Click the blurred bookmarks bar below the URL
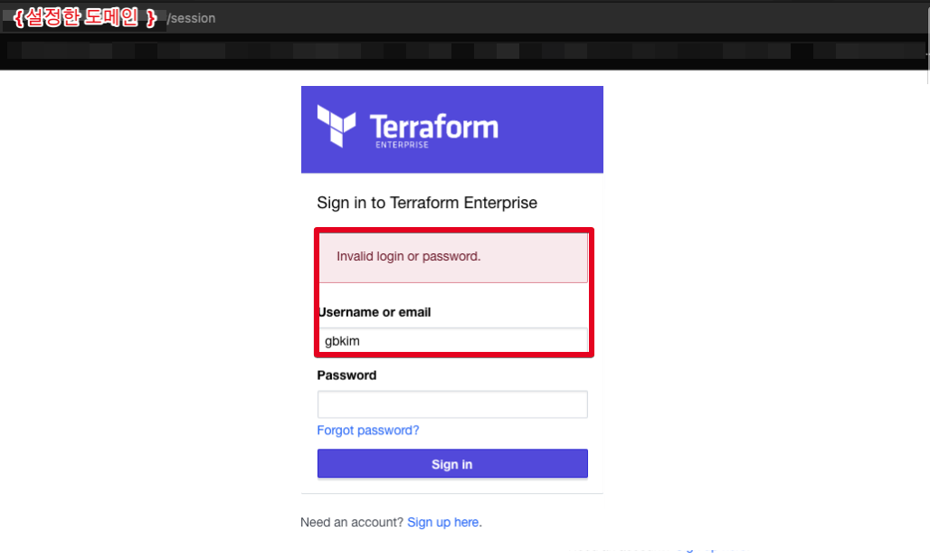The width and height of the screenshot is (930, 560). pos(452,51)
